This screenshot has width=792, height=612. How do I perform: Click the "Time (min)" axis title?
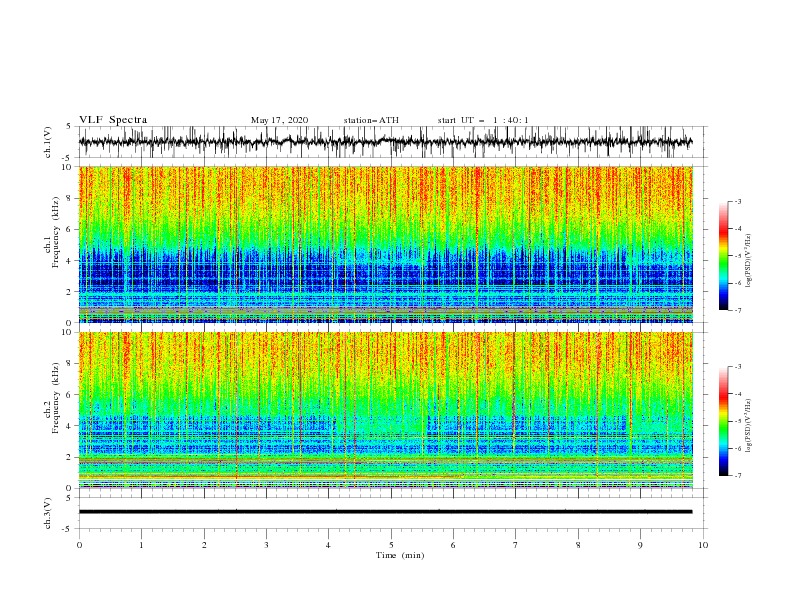tap(400, 555)
